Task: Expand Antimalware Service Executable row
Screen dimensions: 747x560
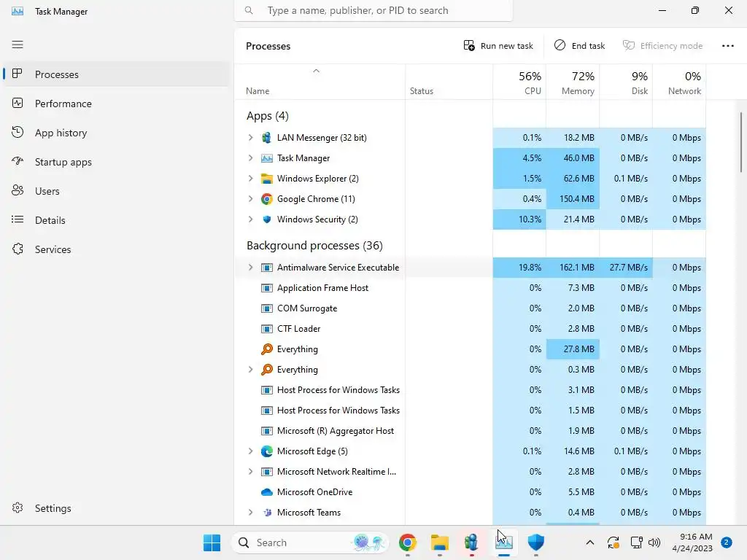Action: (x=251, y=268)
